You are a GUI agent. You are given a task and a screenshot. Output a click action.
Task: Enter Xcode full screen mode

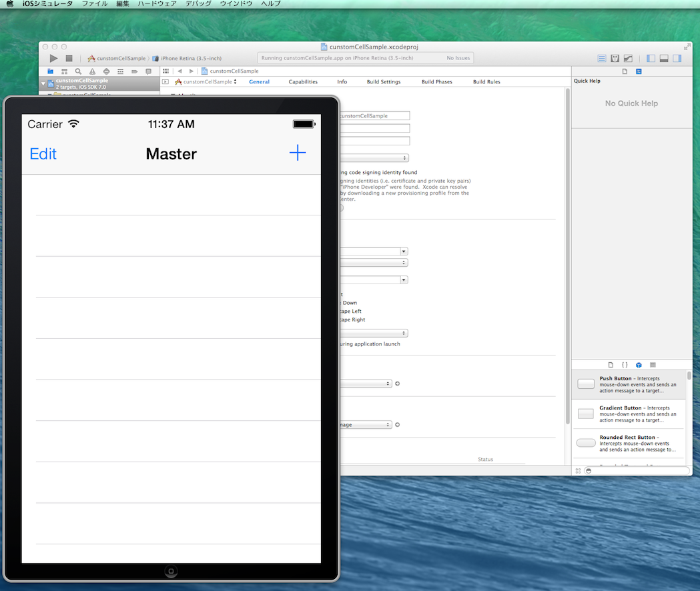[x=686, y=47]
